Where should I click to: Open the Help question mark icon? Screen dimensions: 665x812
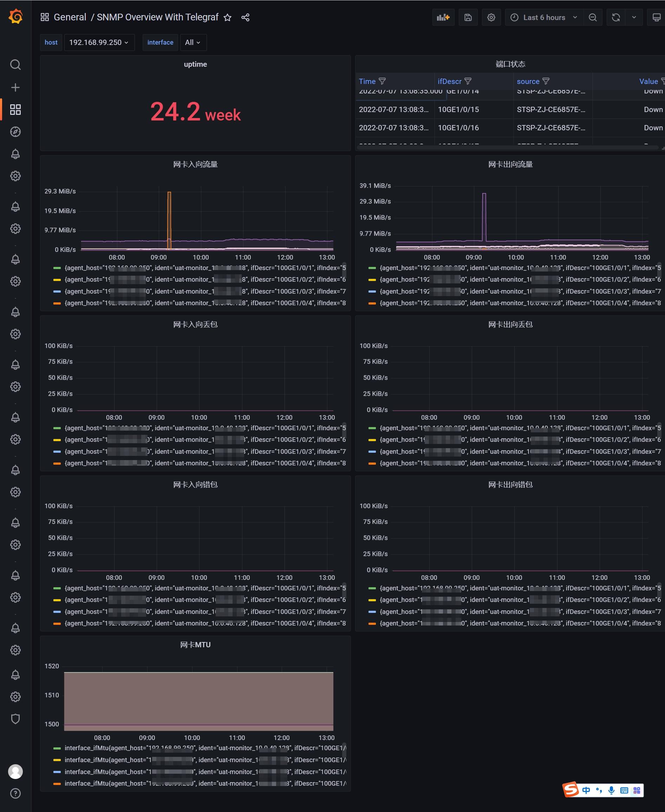pyautogui.click(x=15, y=793)
